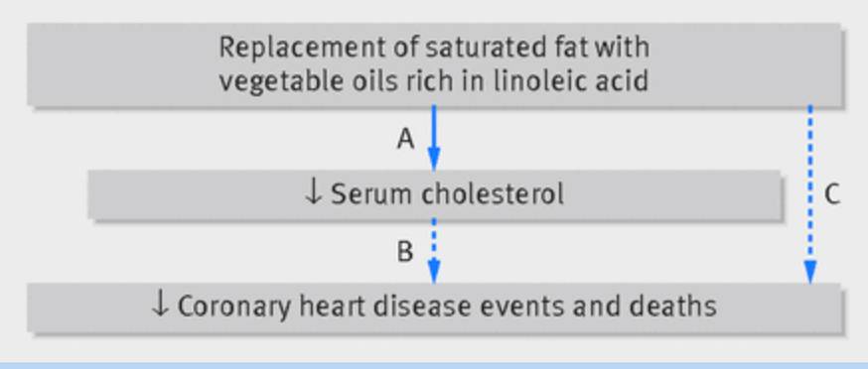Click the letter B label
This screenshot has height=369, width=868.
coord(405,252)
